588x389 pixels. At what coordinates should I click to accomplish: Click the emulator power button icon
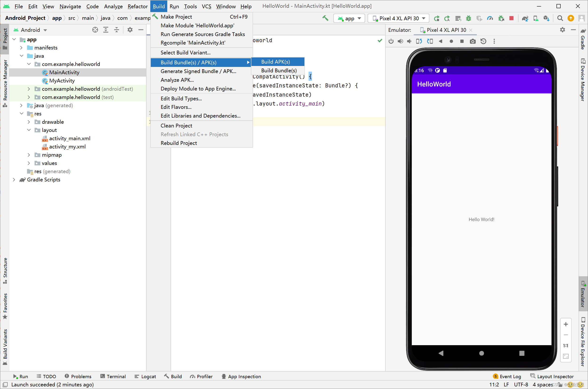click(x=391, y=41)
